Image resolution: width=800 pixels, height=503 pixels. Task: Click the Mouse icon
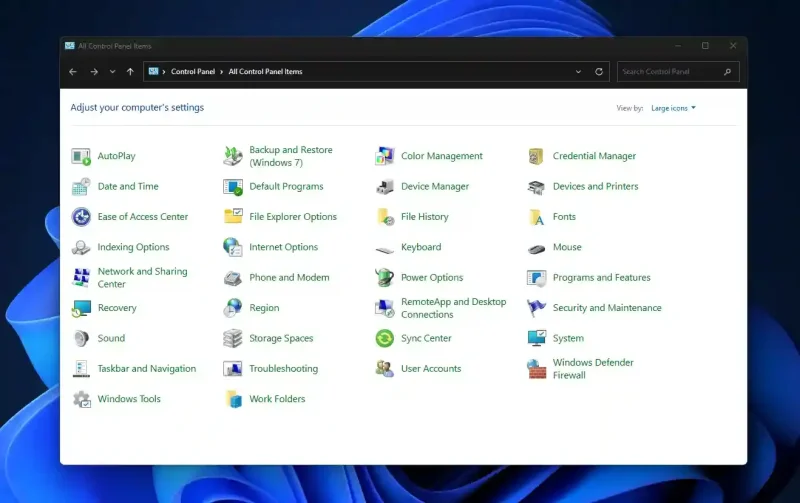pyautogui.click(x=536, y=249)
